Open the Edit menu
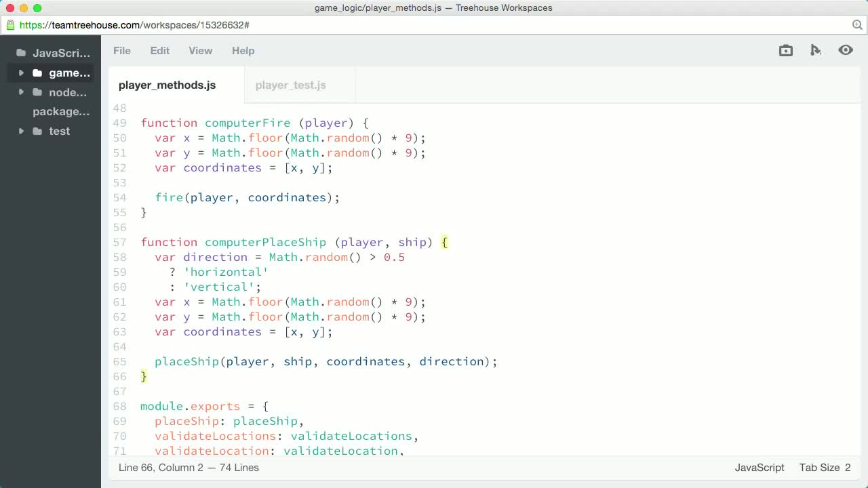868x488 pixels. 160,51
